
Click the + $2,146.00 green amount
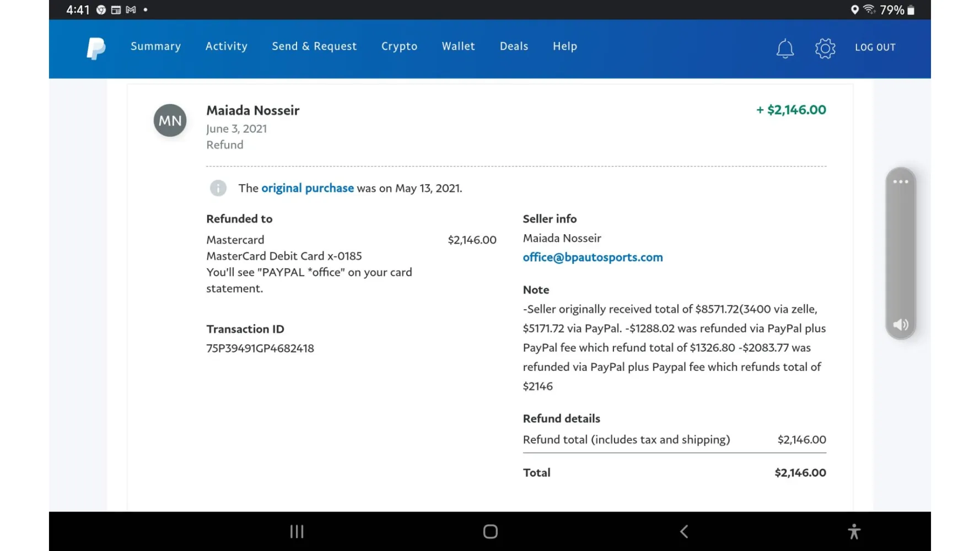point(791,110)
